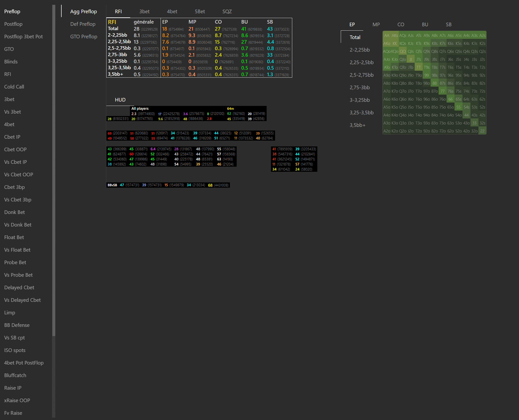Select Raise IP in sidebar
This screenshot has width=519, height=420.
(x=13, y=388)
